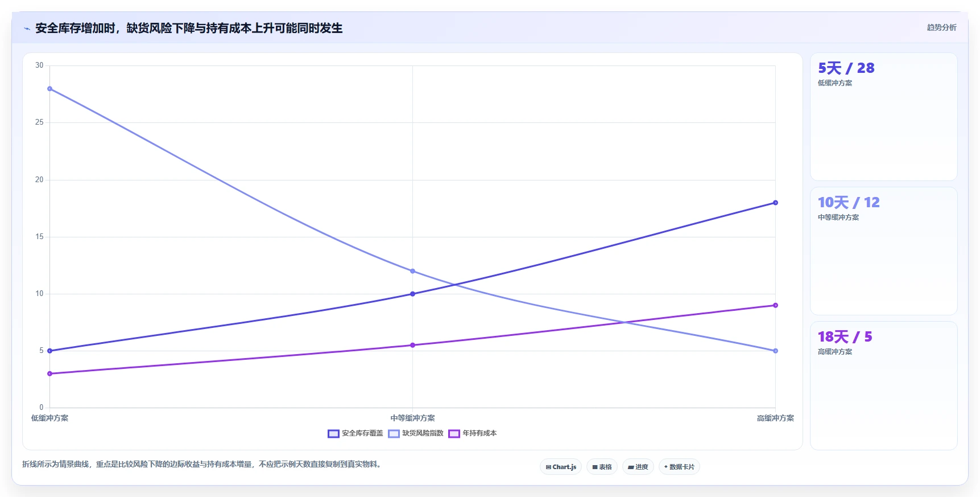Select the 缺货风险指数 point at value 28
980x497 pixels.
[x=50, y=89]
